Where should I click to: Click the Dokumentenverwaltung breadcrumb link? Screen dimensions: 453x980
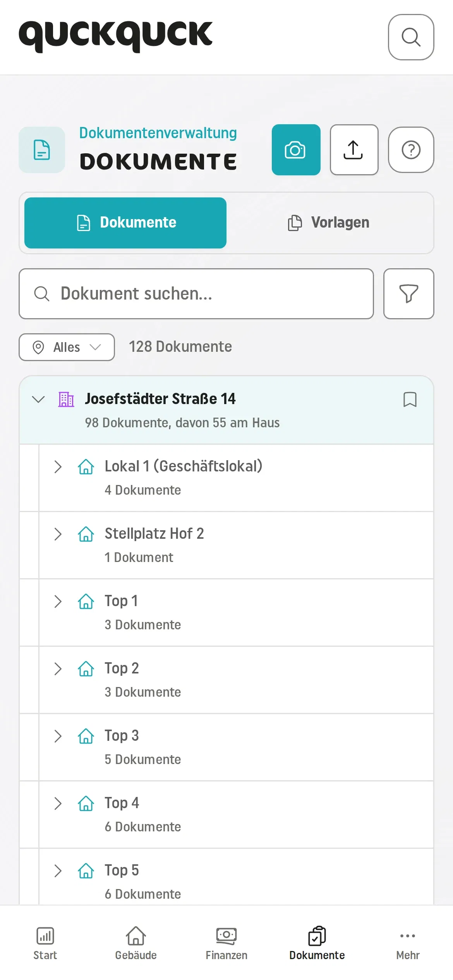158,133
